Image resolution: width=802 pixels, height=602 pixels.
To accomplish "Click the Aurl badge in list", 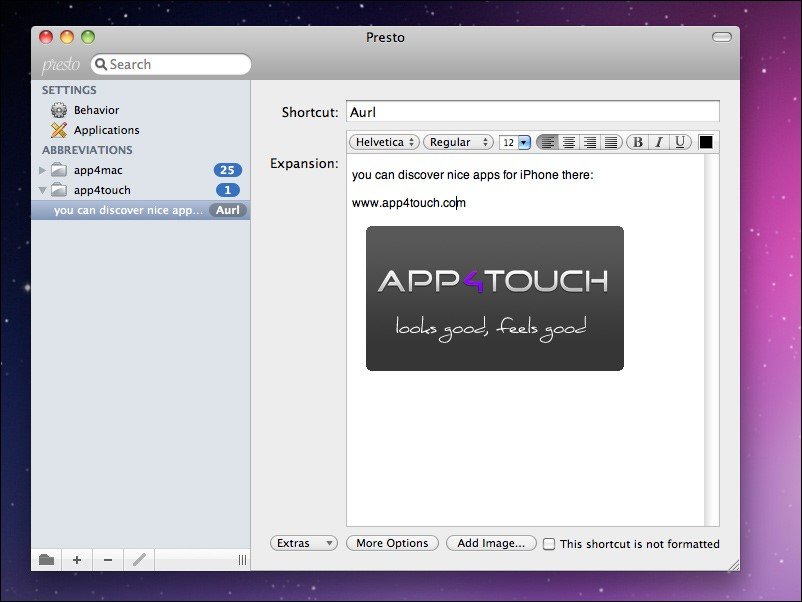I will [228, 210].
